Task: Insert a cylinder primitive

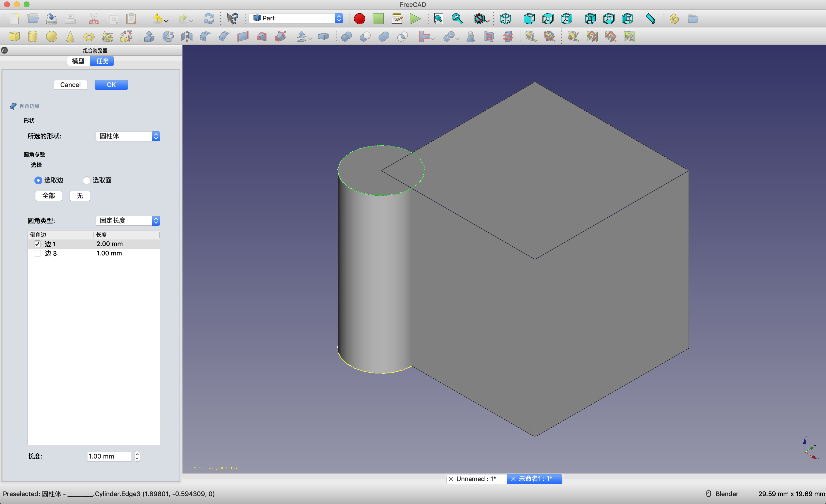Action: tap(33, 37)
